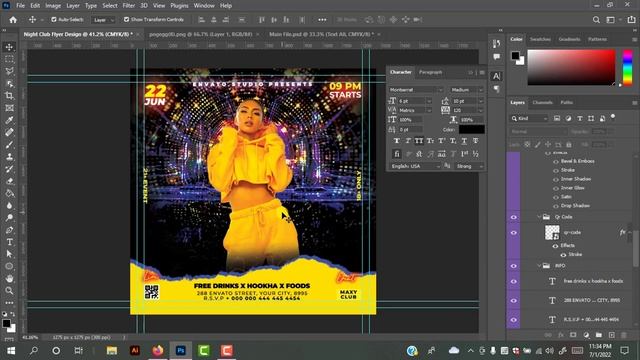Create a new group with folder icon
Viewport: 640px width, 360px height.
tap(599, 335)
